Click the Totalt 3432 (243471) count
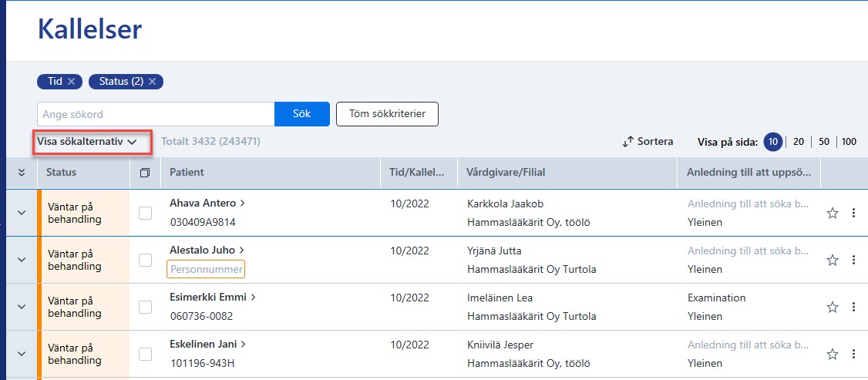 (210, 142)
